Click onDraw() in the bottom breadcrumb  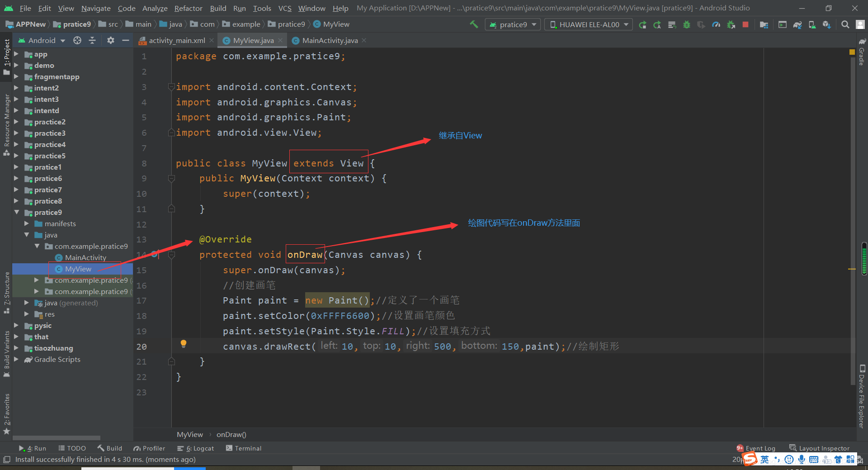[231, 434]
